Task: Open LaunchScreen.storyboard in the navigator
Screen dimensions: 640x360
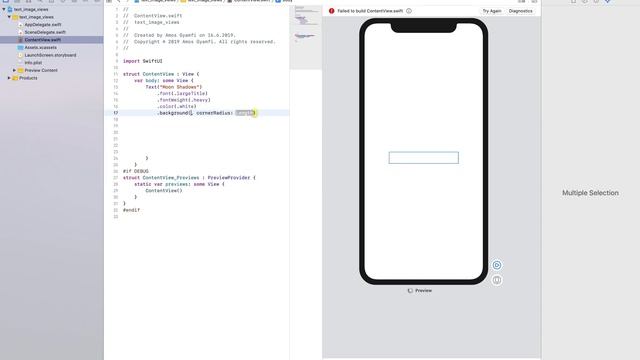Action: click(x=50, y=55)
